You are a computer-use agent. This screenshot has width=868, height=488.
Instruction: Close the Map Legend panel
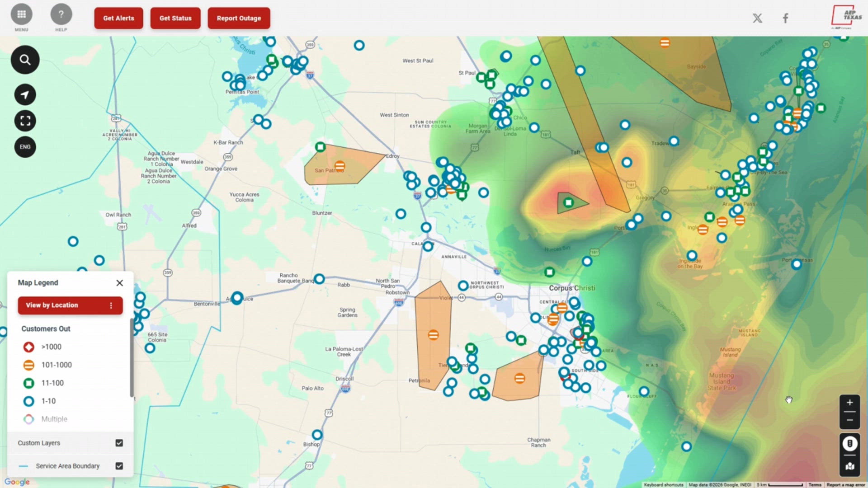pyautogui.click(x=119, y=283)
